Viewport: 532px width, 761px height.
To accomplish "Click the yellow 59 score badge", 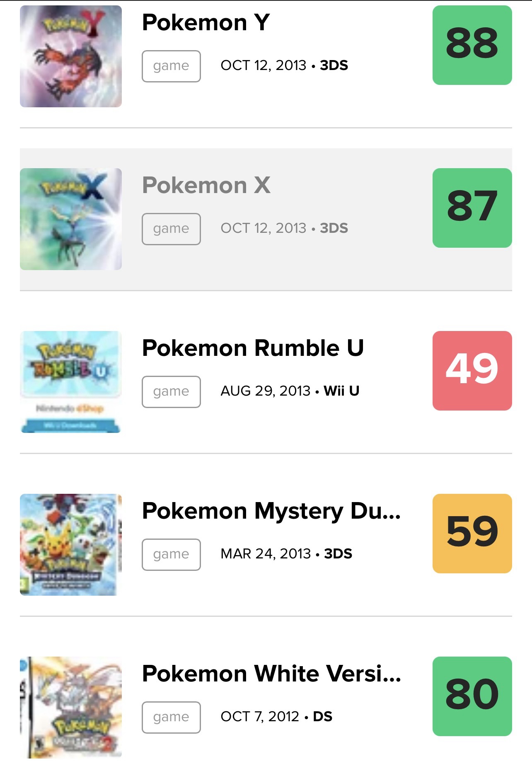I will click(472, 534).
